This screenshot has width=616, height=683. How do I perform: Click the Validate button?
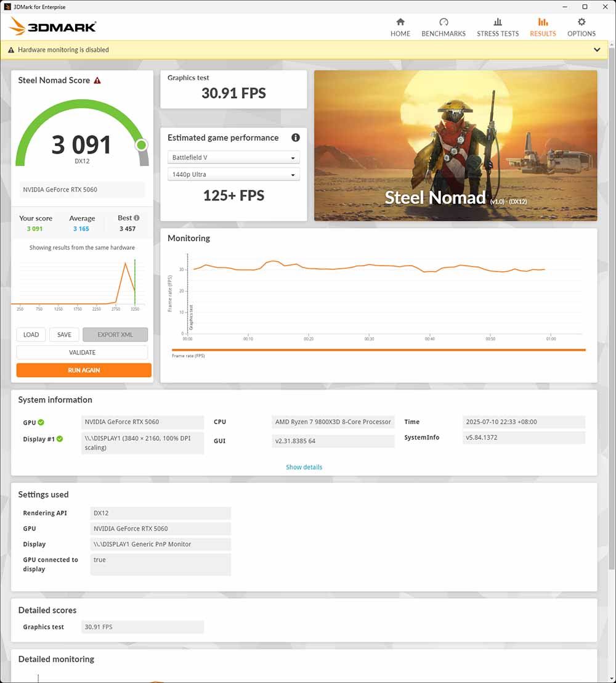[x=82, y=353]
